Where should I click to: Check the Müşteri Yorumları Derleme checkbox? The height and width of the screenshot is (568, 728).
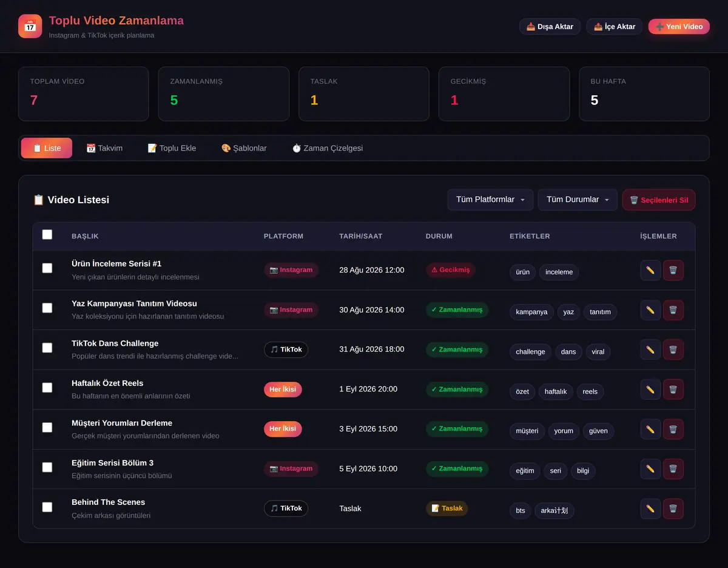point(47,427)
